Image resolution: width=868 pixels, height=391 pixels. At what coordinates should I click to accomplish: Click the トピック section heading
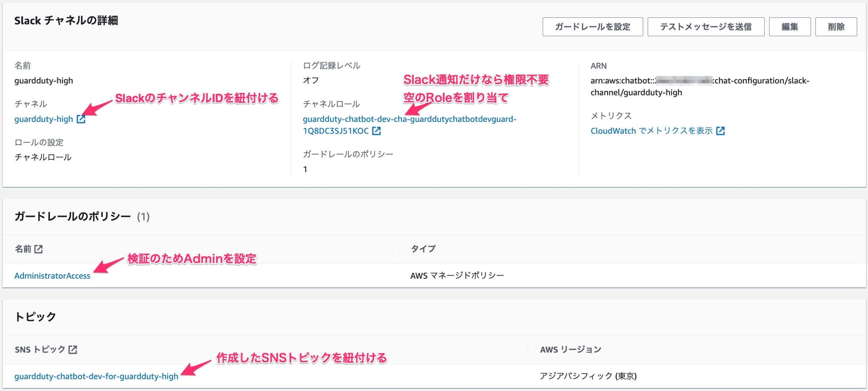click(35, 317)
